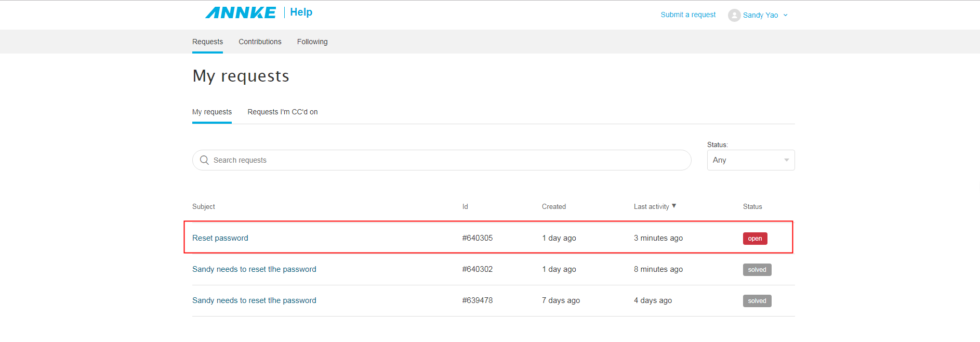This screenshot has height=342, width=980.
Task: Click the Sandy Yao avatar icon
Action: click(734, 15)
